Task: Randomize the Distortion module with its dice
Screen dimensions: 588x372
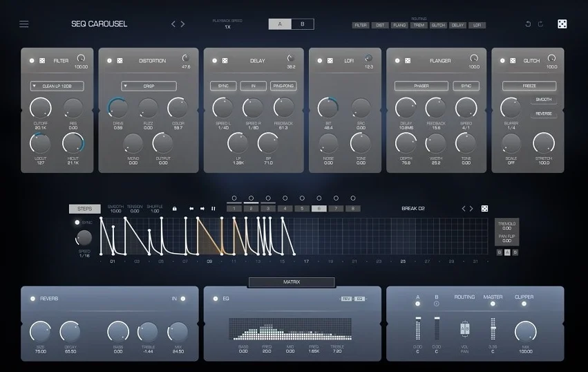Action: [x=120, y=61]
